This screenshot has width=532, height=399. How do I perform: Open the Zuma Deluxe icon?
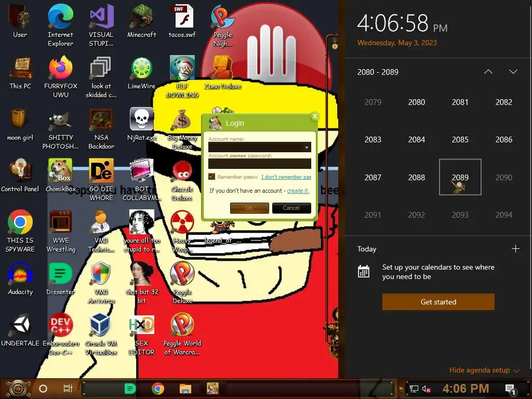pos(222,73)
